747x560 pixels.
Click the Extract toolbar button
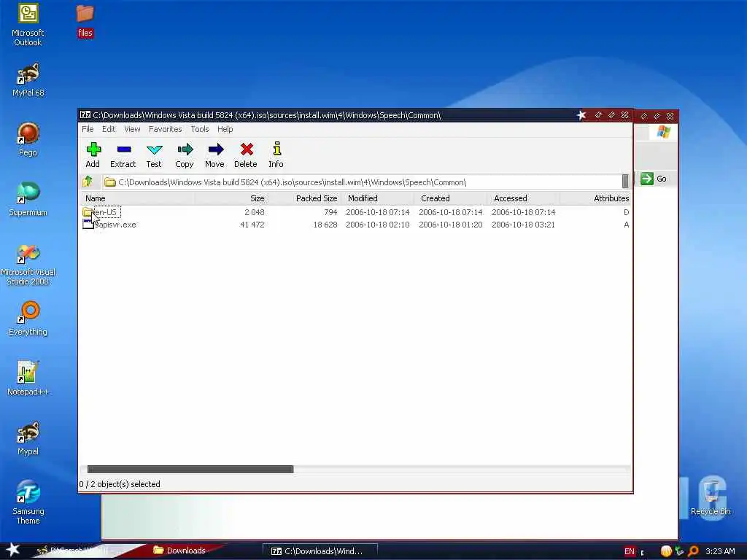[x=123, y=155]
